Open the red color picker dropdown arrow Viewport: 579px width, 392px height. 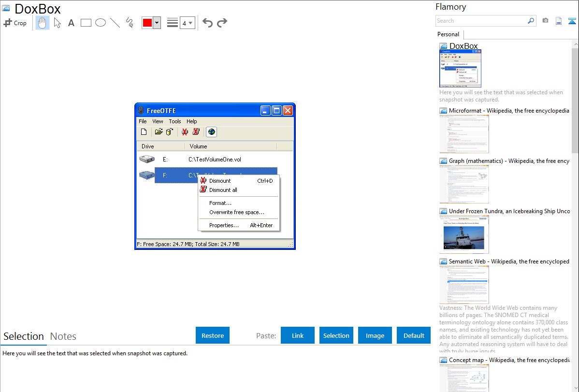click(157, 23)
